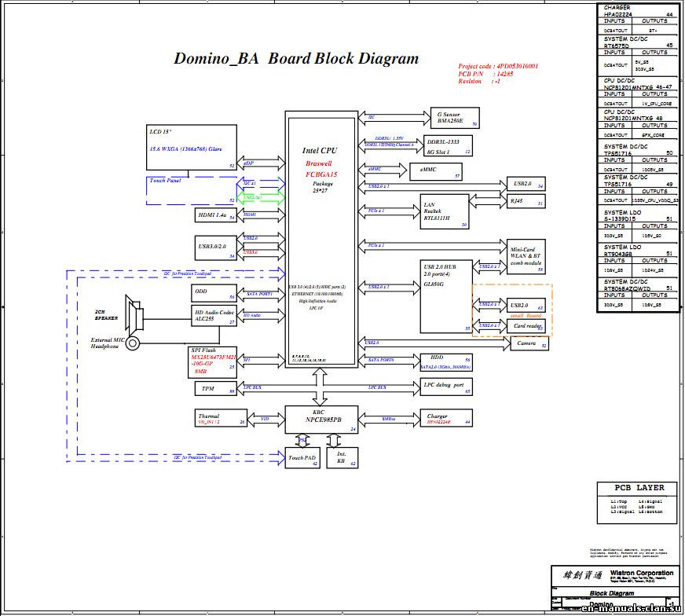Select the eDP bus arrow label
Viewport: 685px width, 616px height.
248,163
